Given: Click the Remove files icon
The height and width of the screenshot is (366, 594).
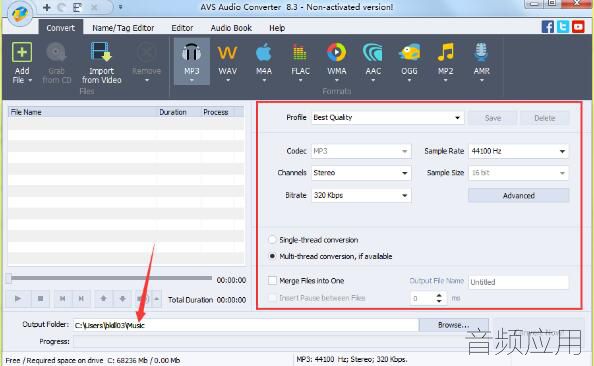Looking at the screenshot, I should (x=147, y=52).
